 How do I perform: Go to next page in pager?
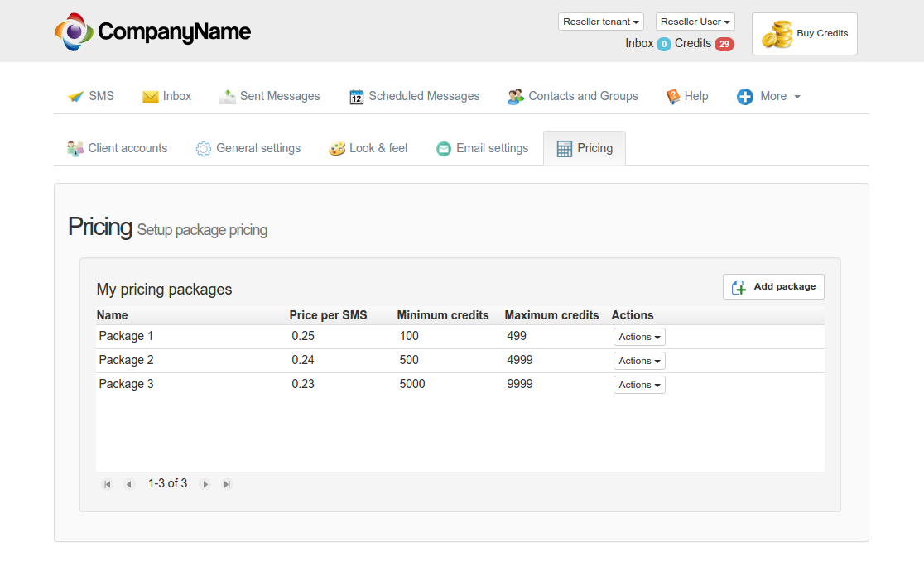coord(205,484)
